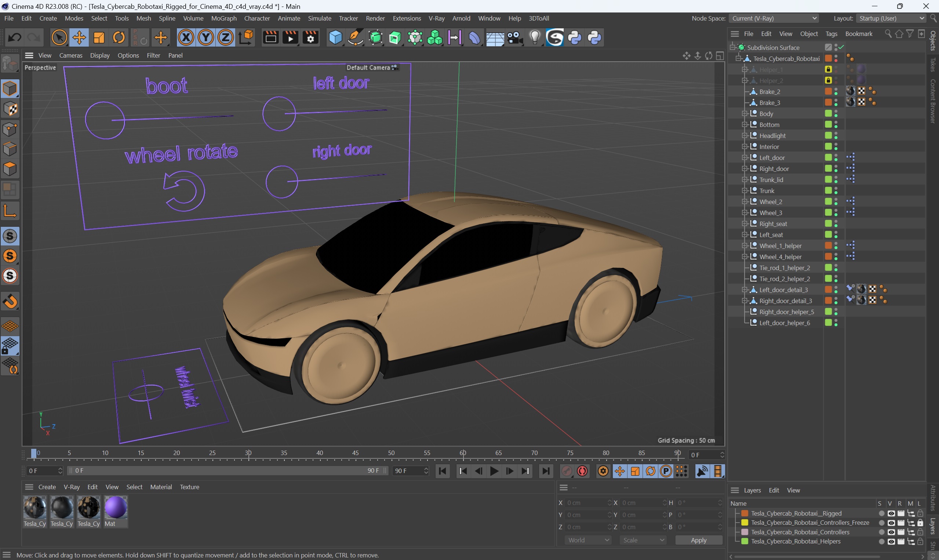Click the boot slider controller circle

tap(105, 120)
